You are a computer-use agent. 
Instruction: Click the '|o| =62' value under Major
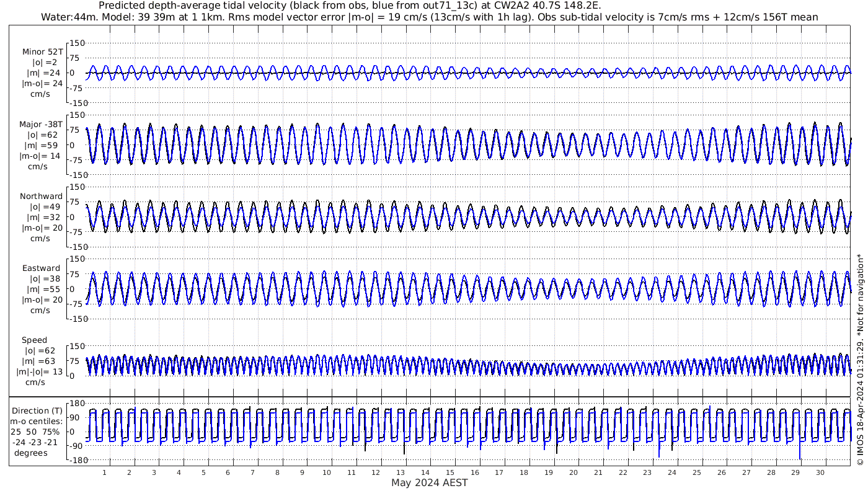pyautogui.click(x=42, y=135)
